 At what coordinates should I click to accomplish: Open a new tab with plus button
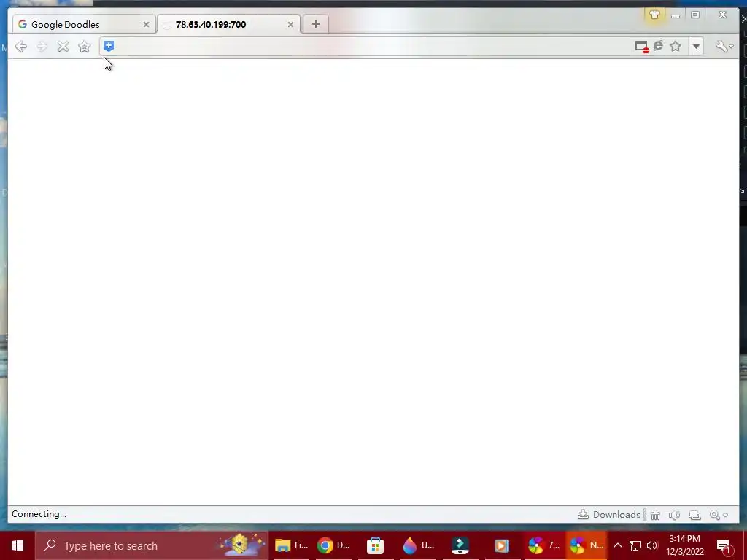(315, 24)
